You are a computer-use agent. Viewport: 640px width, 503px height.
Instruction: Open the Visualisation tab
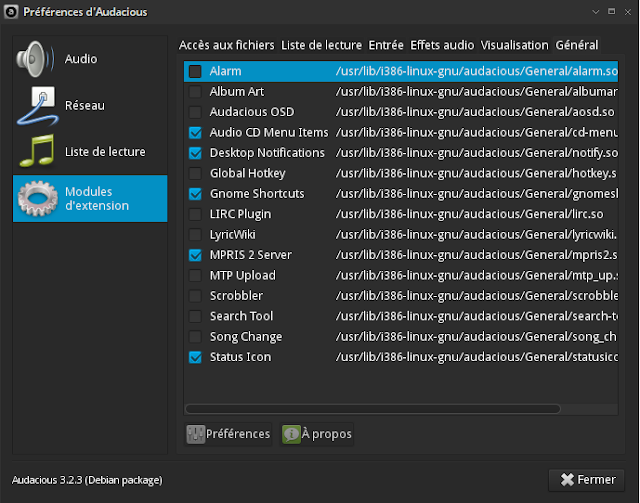(514, 45)
